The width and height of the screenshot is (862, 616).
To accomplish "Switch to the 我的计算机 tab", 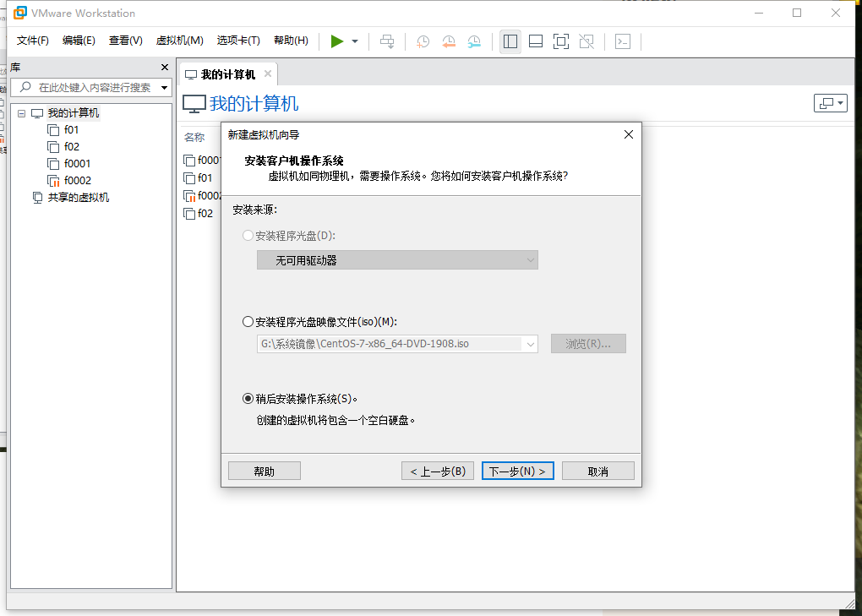I will click(224, 74).
